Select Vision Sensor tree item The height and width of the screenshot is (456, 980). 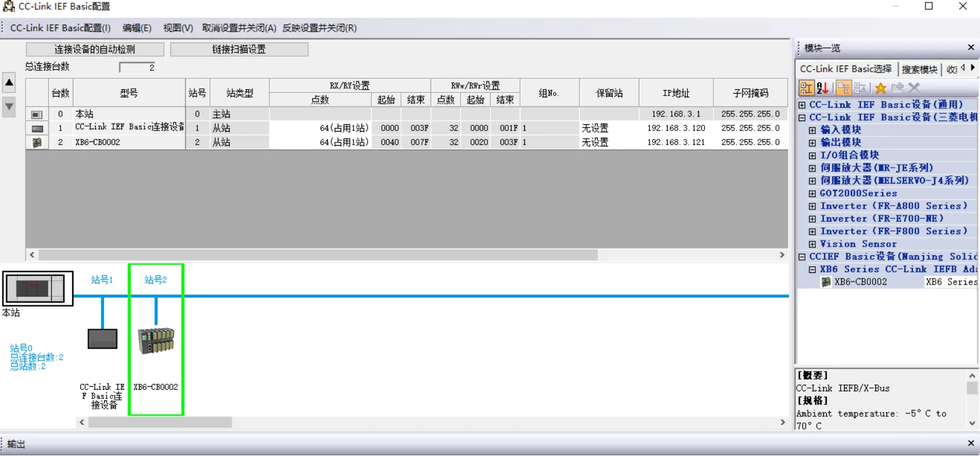pos(858,244)
